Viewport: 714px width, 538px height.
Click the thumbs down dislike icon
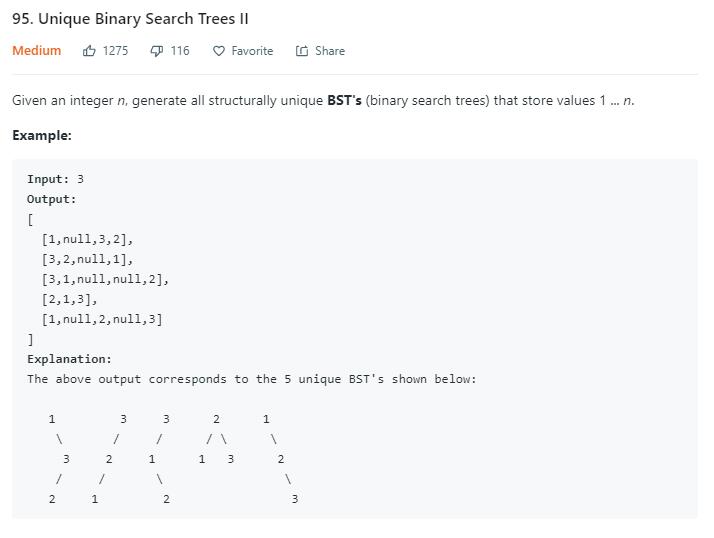157,51
